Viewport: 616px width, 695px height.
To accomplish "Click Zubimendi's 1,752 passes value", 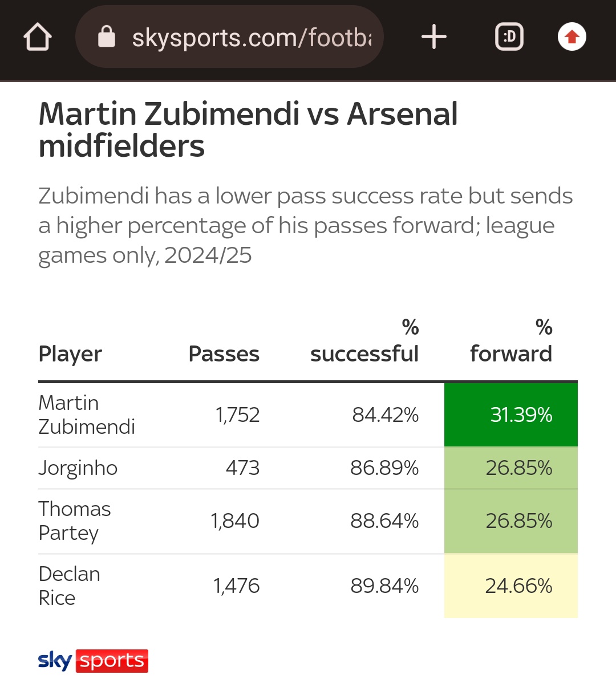I will click(237, 414).
